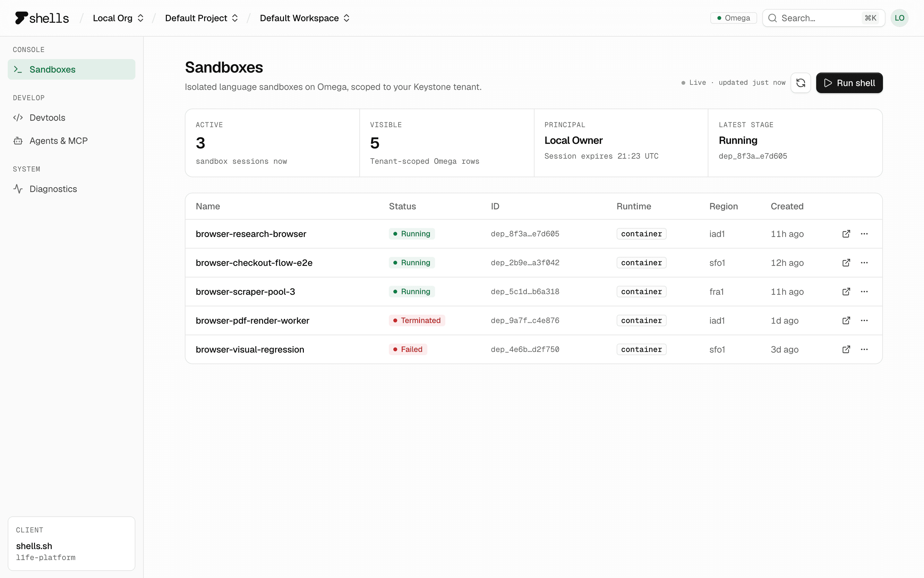Click the Agents & MCP robot icon
924x578 pixels.
(x=18, y=141)
